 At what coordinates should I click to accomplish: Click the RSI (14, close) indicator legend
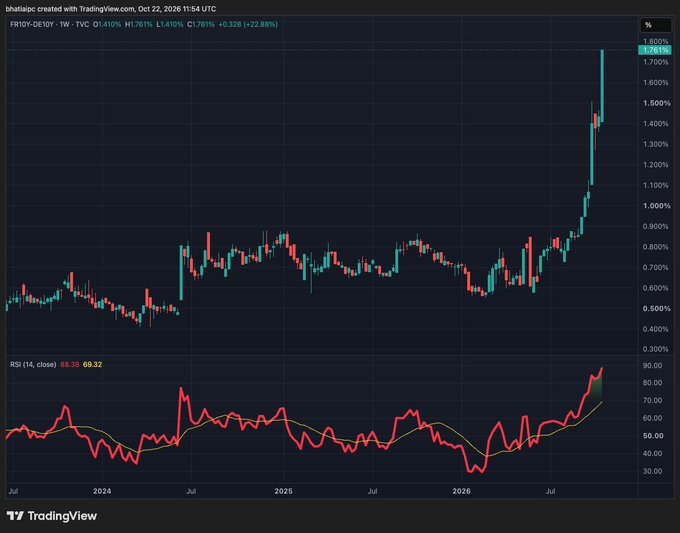point(33,364)
